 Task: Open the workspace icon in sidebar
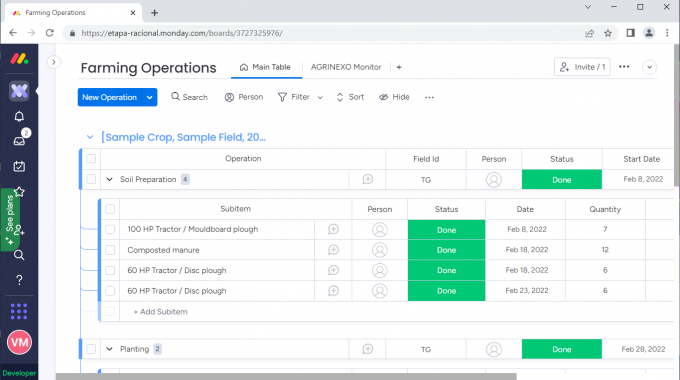19,91
